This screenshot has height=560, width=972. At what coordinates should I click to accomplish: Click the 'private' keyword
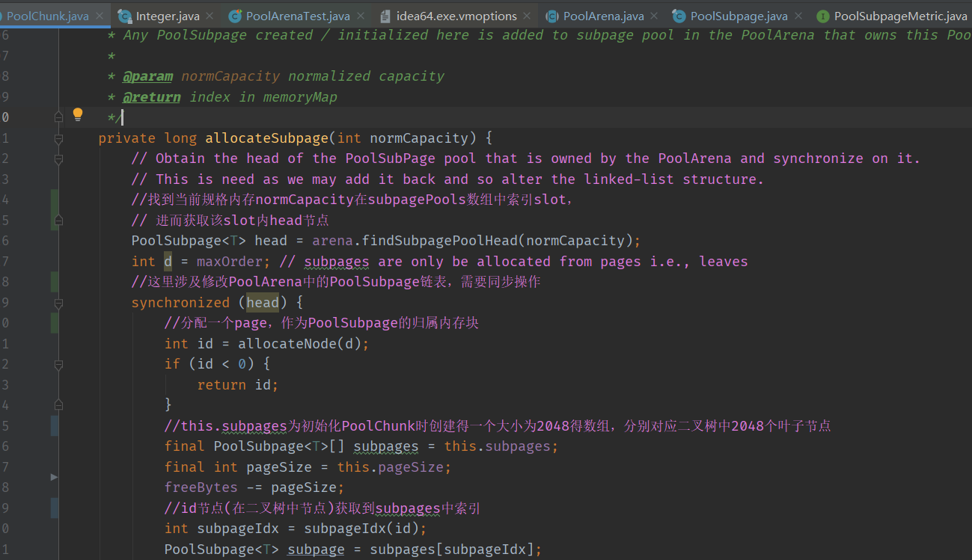pos(127,138)
